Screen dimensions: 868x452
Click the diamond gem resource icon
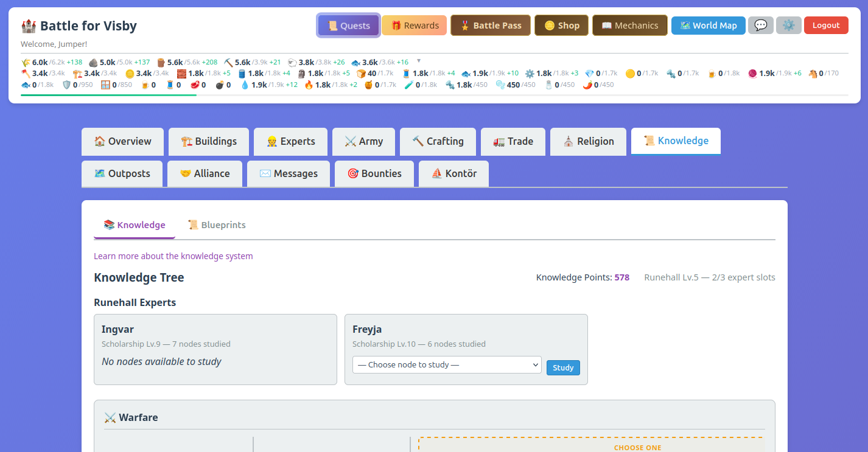pyautogui.click(x=589, y=74)
